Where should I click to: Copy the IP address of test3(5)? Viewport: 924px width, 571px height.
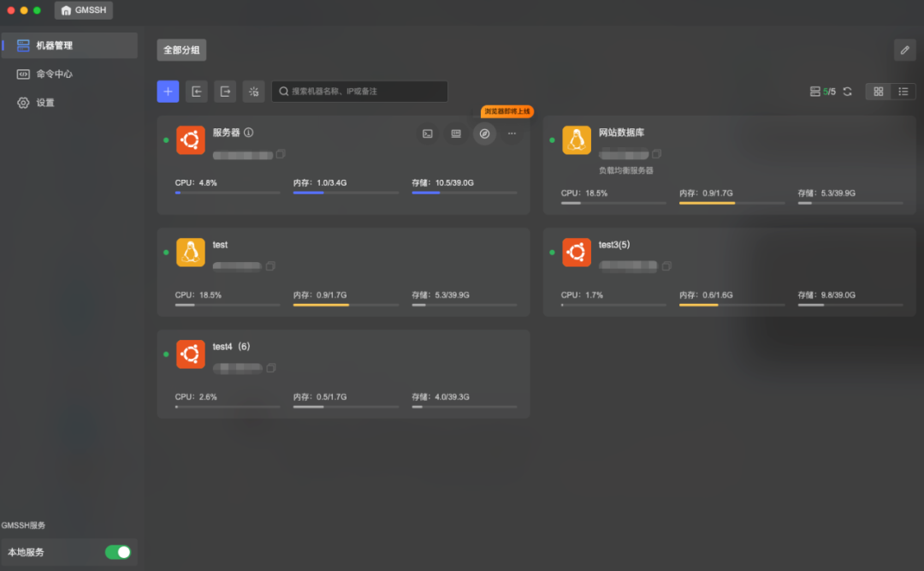(x=666, y=266)
